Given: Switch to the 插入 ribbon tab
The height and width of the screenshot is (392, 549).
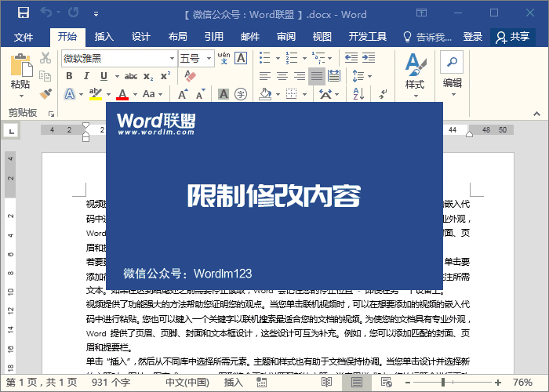Looking at the screenshot, I should (x=104, y=37).
